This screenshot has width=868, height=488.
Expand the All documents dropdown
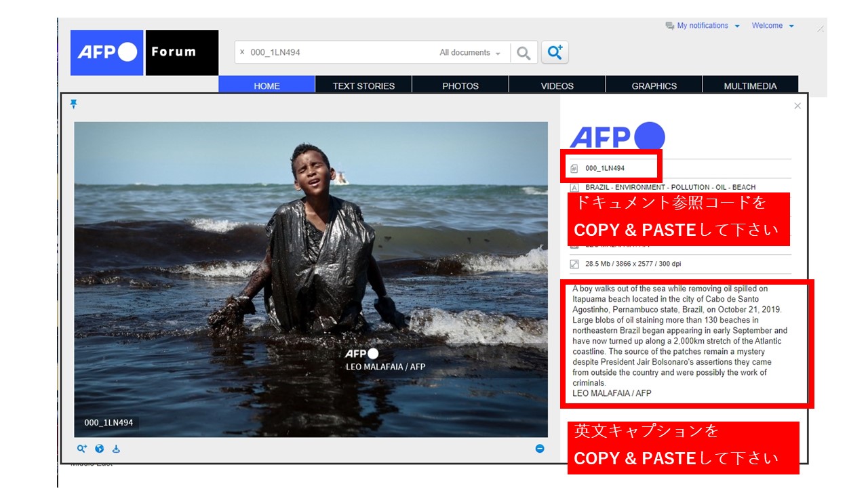(x=470, y=53)
